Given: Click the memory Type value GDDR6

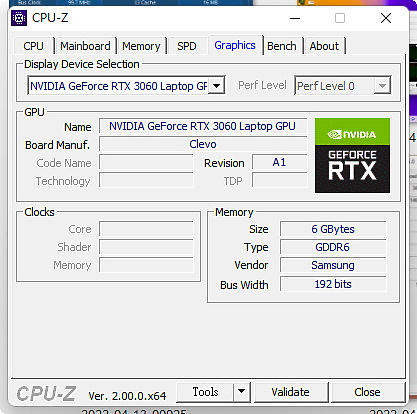Looking at the screenshot, I should (333, 247).
